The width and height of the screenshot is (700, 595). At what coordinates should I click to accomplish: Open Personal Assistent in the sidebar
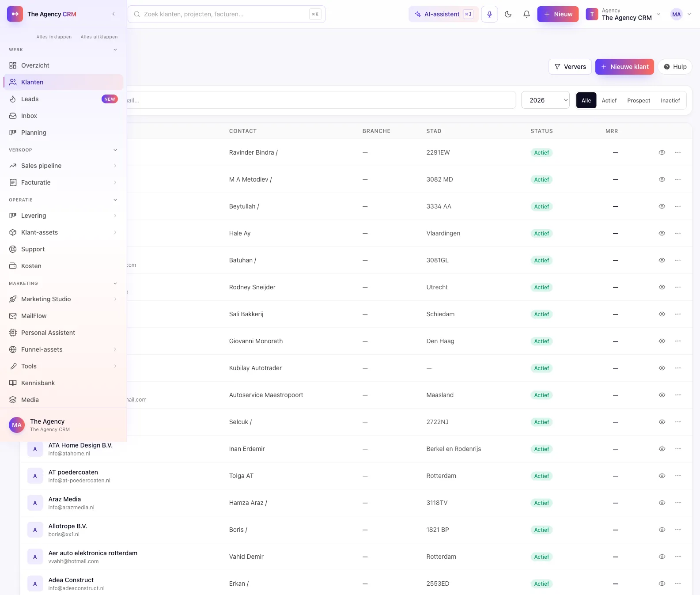[63, 333]
